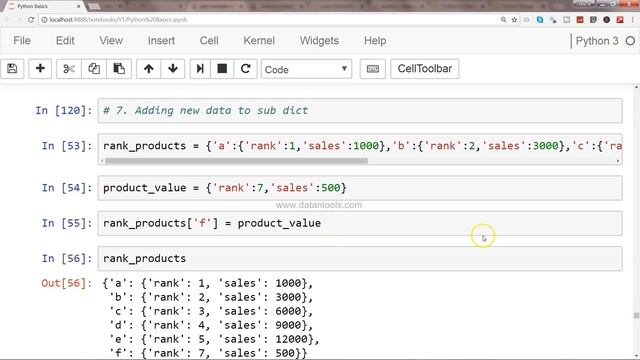The width and height of the screenshot is (640, 360).
Task: Click the Python 3 kernel indicator
Action: click(x=597, y=41)
